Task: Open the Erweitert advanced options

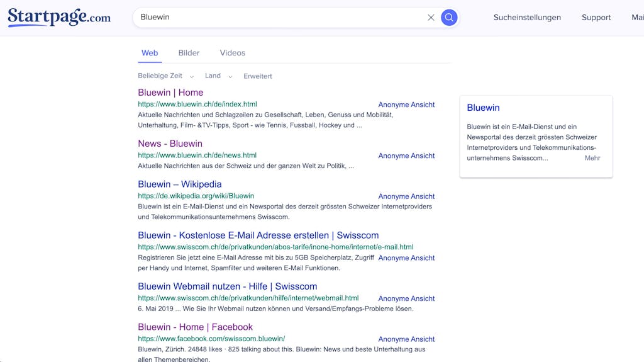Action: point(257,76)
